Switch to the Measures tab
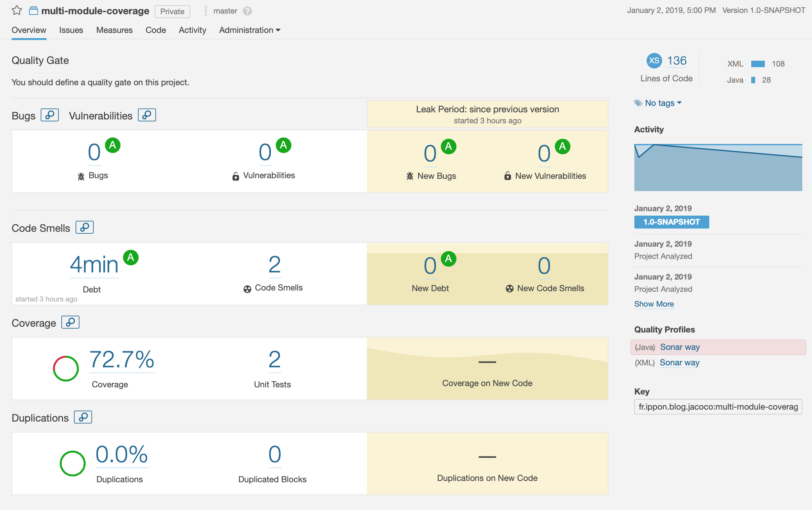Screen dimensions: 812x510 pyautogui.click(x=114, y=30)
